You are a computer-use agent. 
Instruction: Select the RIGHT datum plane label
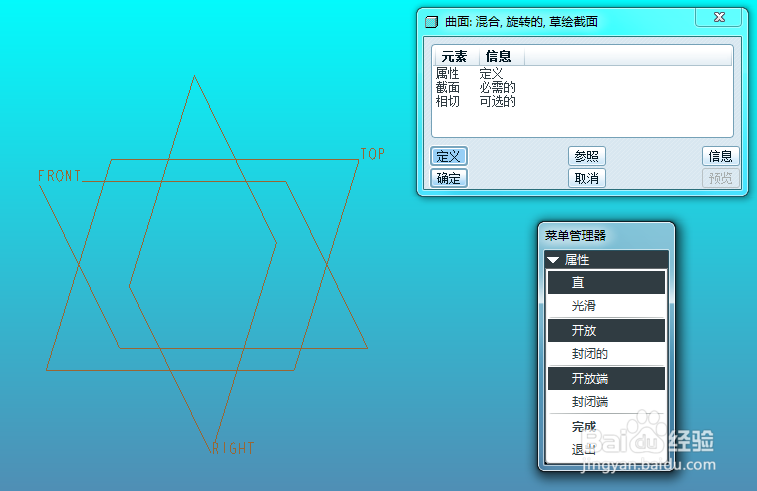(233, 449)
